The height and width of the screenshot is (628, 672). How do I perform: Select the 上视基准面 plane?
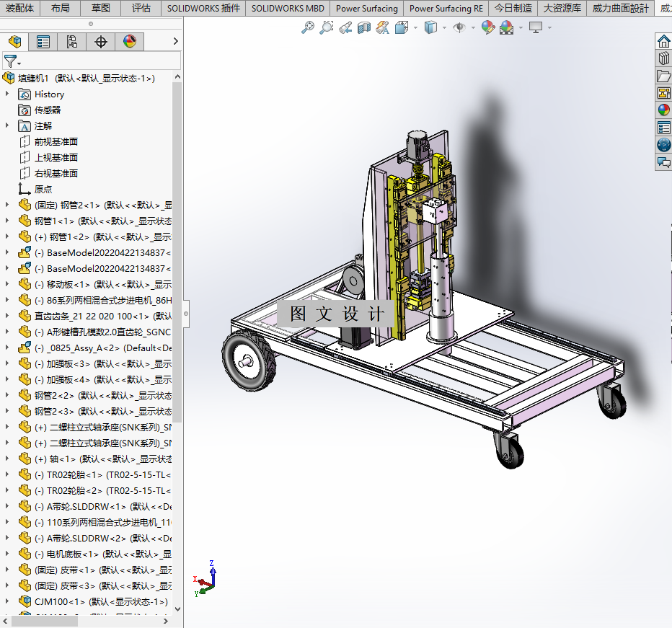tap(56, 157)
